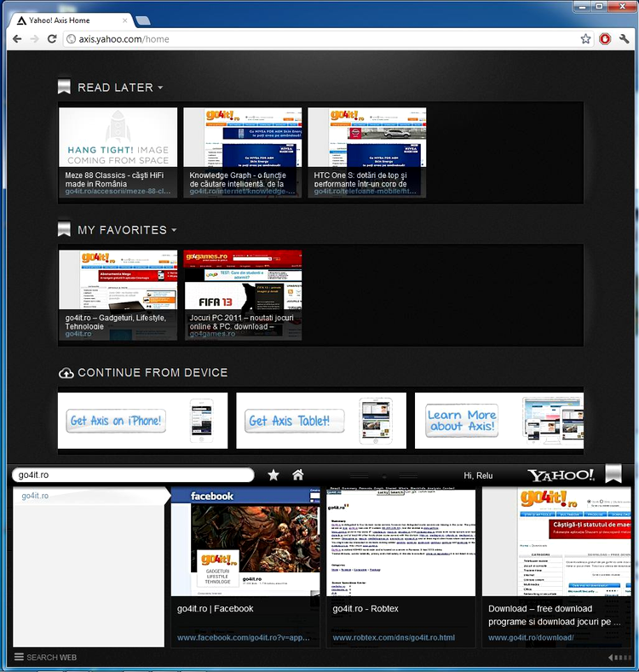
Task: Click the www.robtex.com/dns/go4it.ro.html link
Action: [394, 638]
